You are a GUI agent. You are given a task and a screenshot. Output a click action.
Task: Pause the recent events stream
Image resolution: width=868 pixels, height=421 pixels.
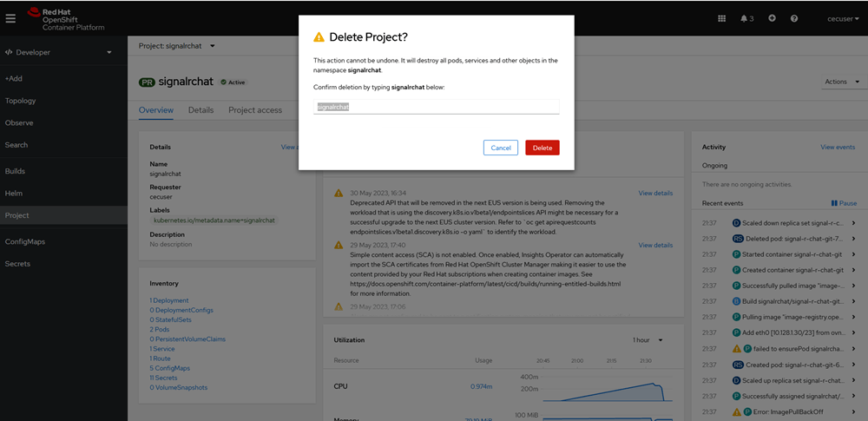coord(844,203)
